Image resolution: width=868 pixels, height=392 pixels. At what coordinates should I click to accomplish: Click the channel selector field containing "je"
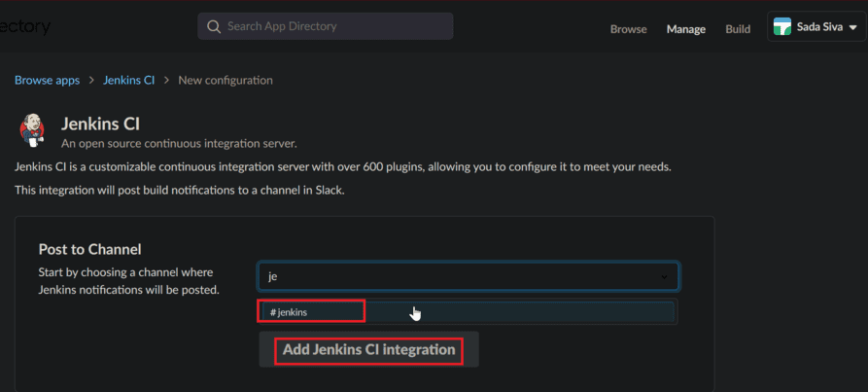(457, 277)
